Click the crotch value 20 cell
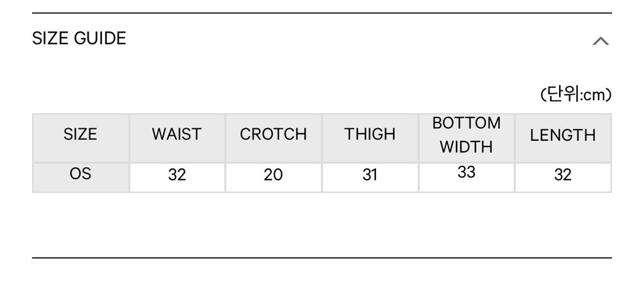The width and height of the screenshot is (644, 296). point(274,177)
